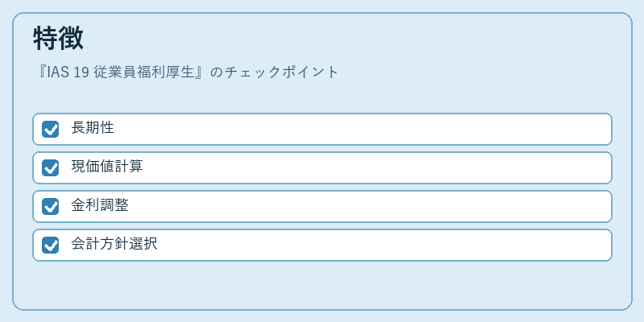Toggle the 現価値計算 checkbox
Image resolution: width=644 pixels, height=322 pixels.
[x=51, y=167]
